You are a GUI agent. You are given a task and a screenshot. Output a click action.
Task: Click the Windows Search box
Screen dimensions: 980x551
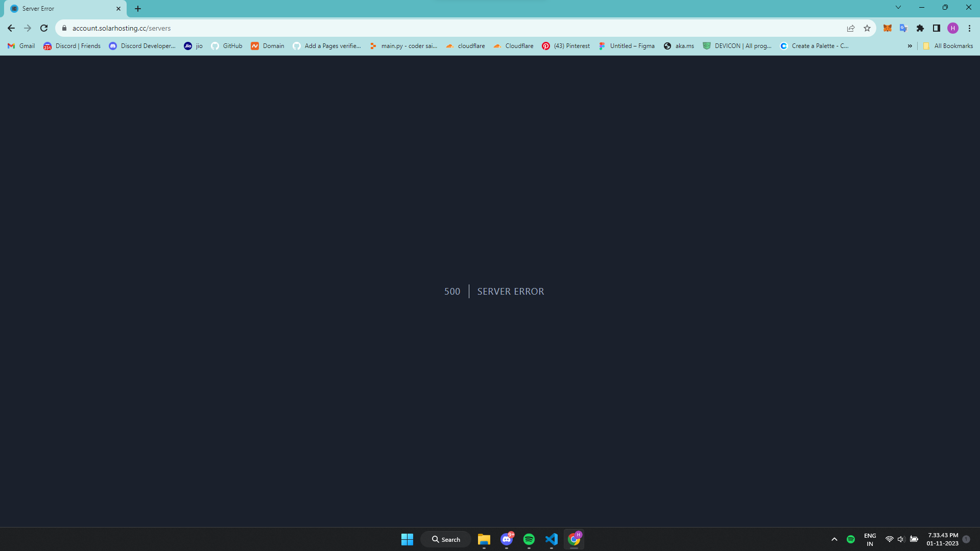[445, 539]
